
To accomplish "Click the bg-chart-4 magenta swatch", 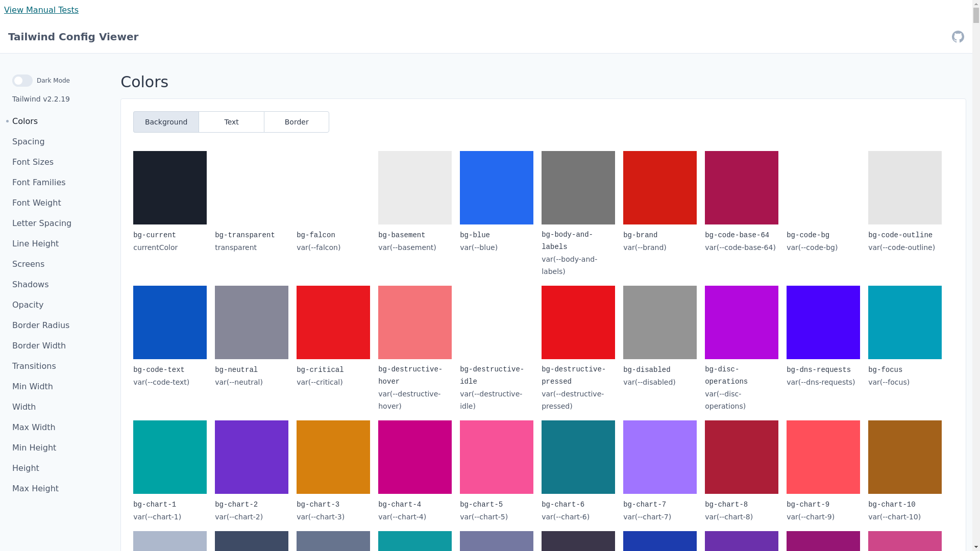I will click(x=415, y=457).
